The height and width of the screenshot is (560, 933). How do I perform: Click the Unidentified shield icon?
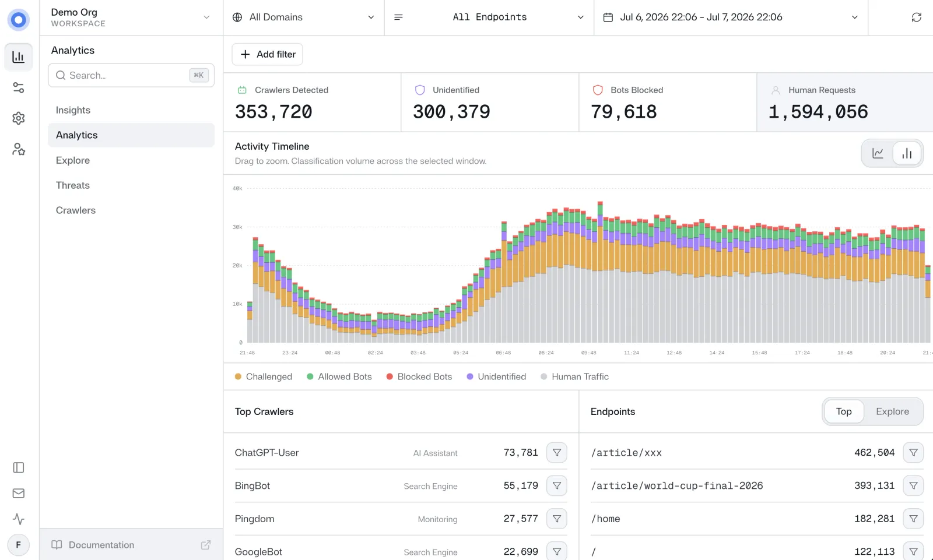[420, 90]
